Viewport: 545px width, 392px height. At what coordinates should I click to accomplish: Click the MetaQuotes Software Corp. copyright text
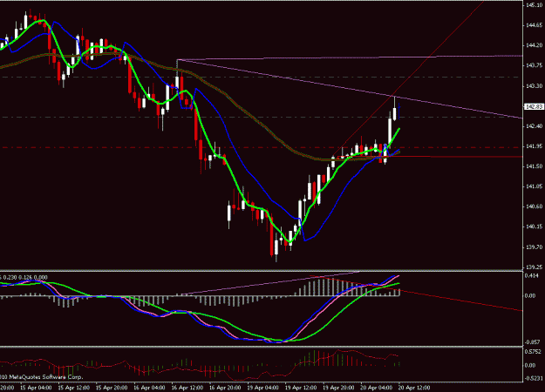point(41,376)
